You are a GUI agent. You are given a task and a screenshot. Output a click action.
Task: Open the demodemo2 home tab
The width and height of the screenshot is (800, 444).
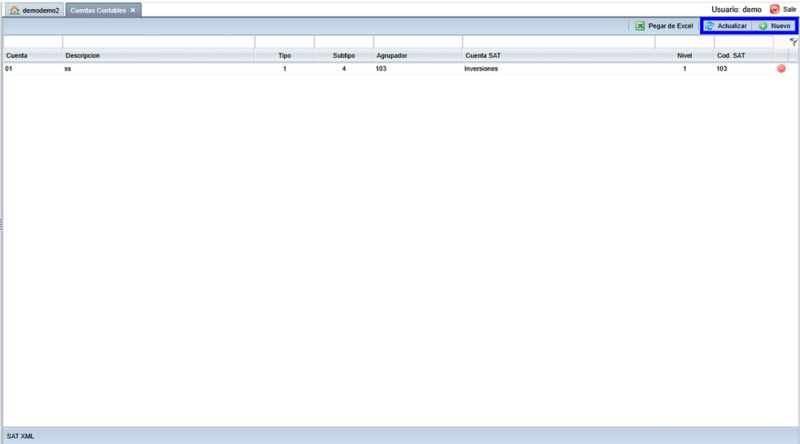click(35, 10)
